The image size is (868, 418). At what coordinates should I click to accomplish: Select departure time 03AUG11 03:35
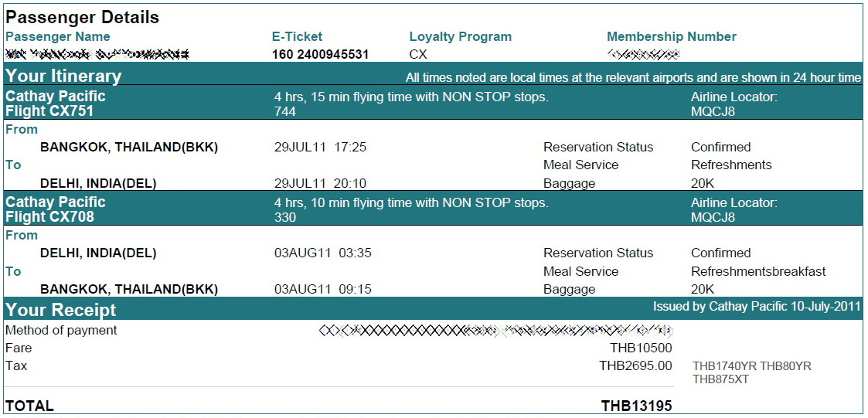323,253
